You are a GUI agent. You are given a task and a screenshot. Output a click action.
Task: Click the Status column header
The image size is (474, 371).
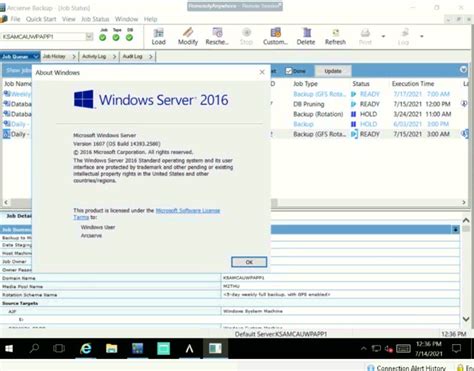pyautogui.click(x=361, y=84)
